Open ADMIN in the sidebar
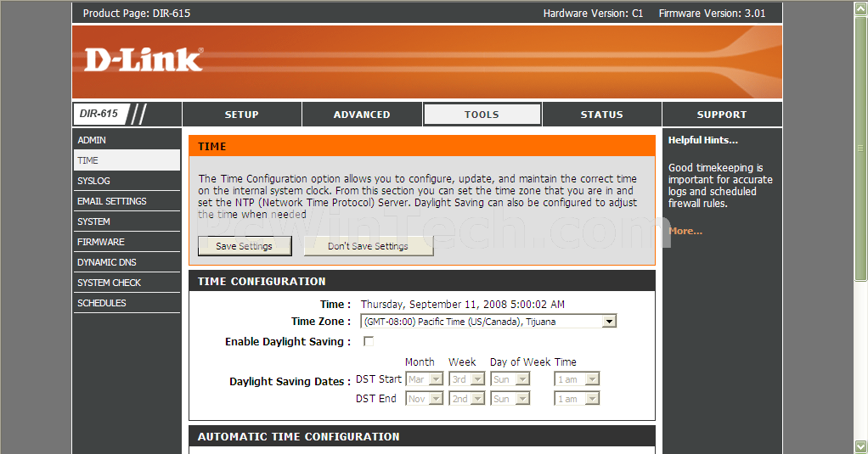This screenshot has width=868, height=454. pos(127,140)
